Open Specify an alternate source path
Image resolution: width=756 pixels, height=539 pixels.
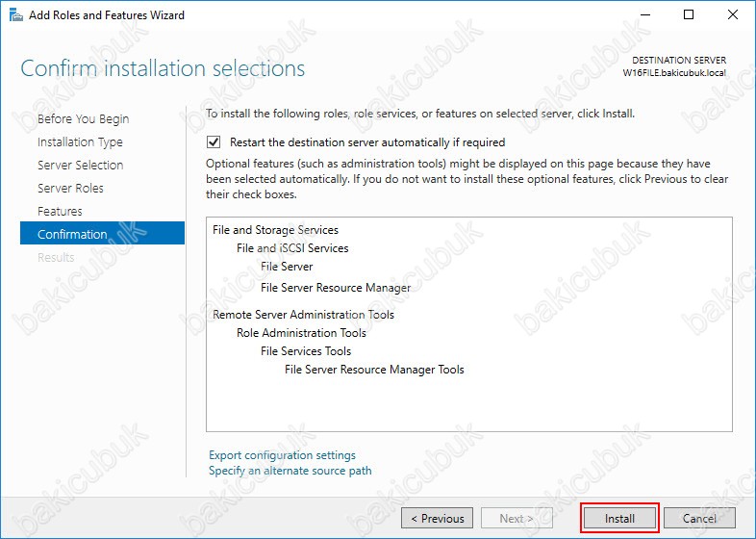tap(290, 471)
